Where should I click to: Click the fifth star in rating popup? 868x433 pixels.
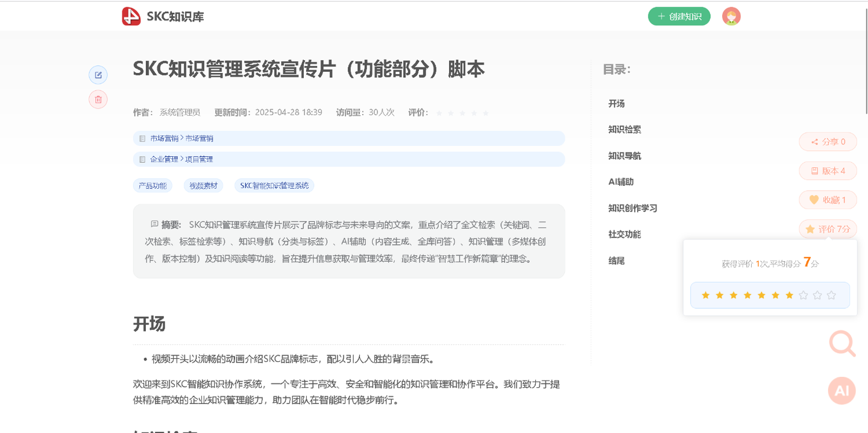tap(761, 295)
